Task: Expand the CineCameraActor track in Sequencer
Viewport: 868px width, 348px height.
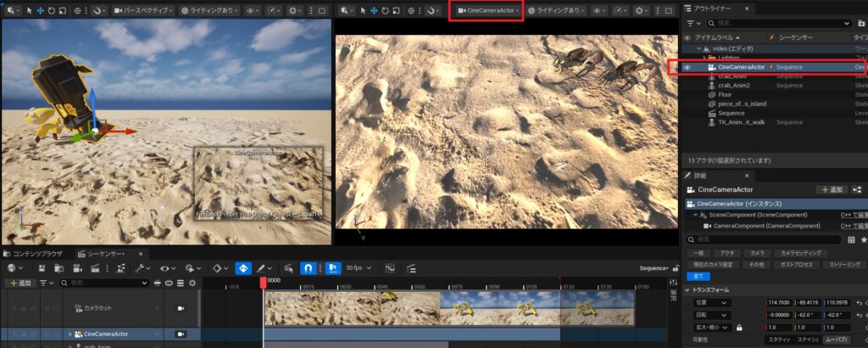Action: click(70, 334)
